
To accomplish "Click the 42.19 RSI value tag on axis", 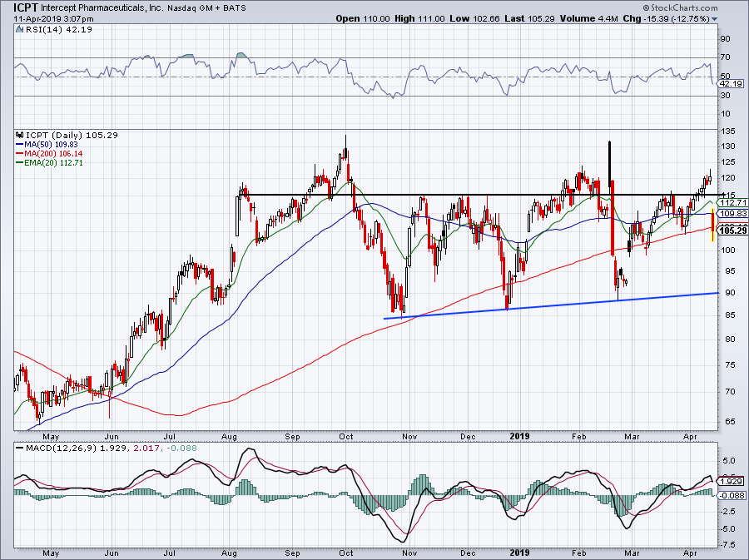I will [732, 83].
